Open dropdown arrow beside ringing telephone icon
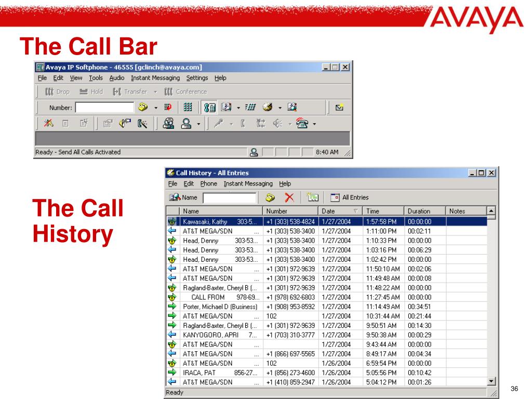The height and width of the screenshot is (399, 532). click(314, 124)
